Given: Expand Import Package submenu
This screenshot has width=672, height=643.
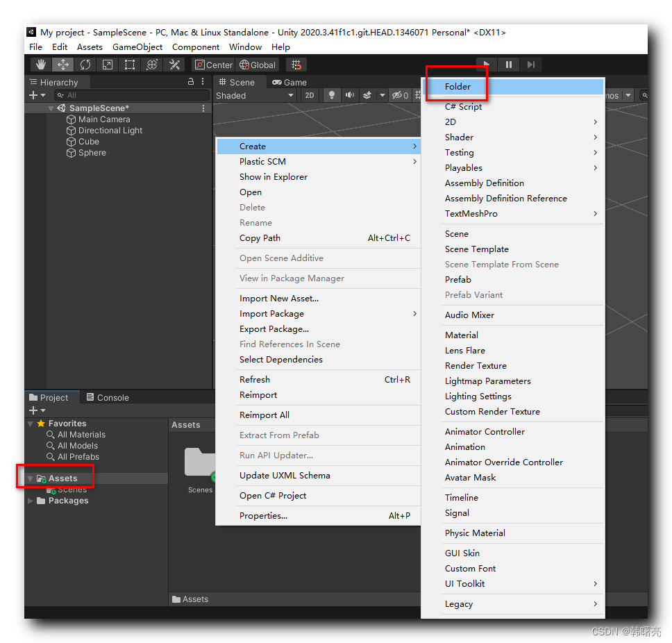Looking at the screenshot, I should 319,314.
